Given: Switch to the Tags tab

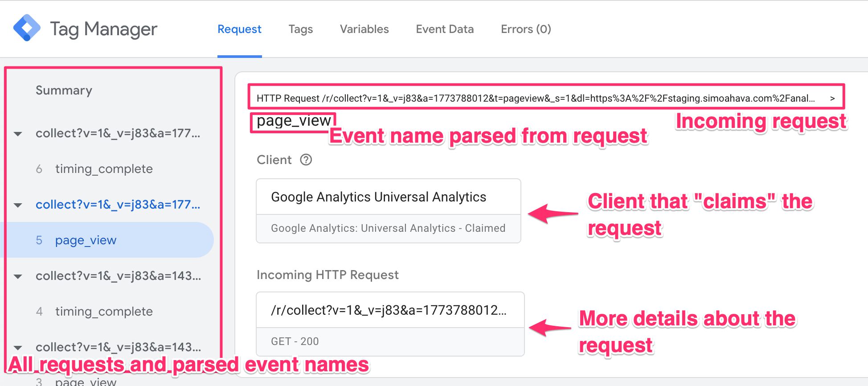Looking at the screenshot, I should (301, 29).
